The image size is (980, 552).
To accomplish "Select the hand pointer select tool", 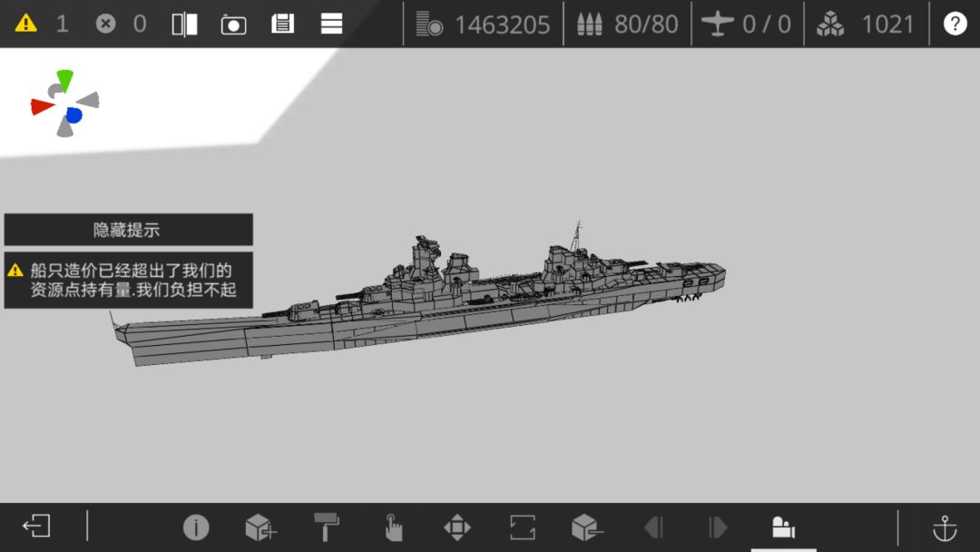I will pyautogui.click(x=393, y=527).
